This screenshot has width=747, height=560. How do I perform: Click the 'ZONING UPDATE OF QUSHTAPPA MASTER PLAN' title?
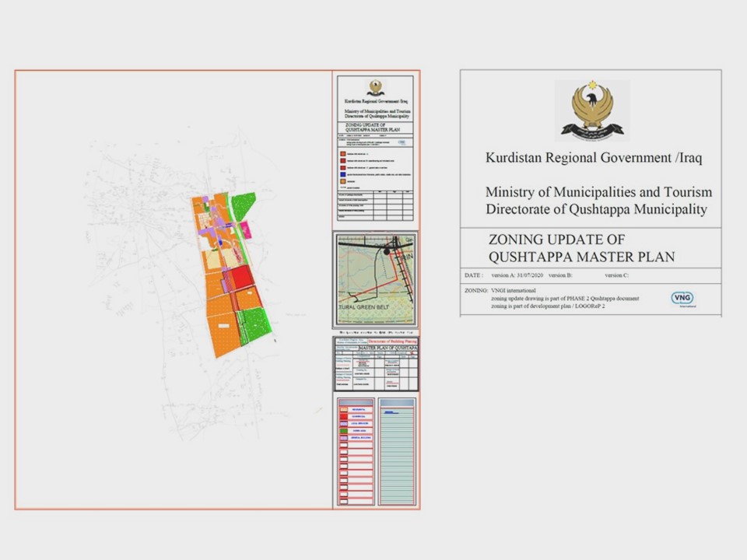581,248
